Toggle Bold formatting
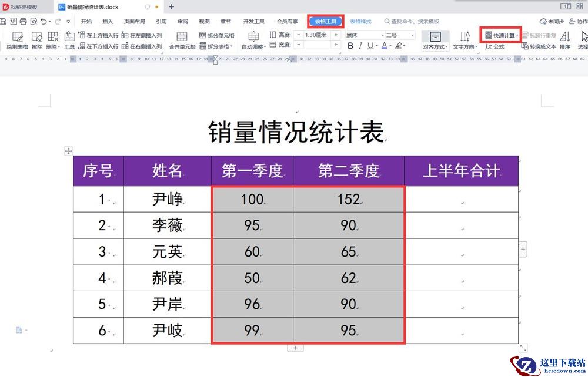The image size is (588, 377). pos(350,46)
